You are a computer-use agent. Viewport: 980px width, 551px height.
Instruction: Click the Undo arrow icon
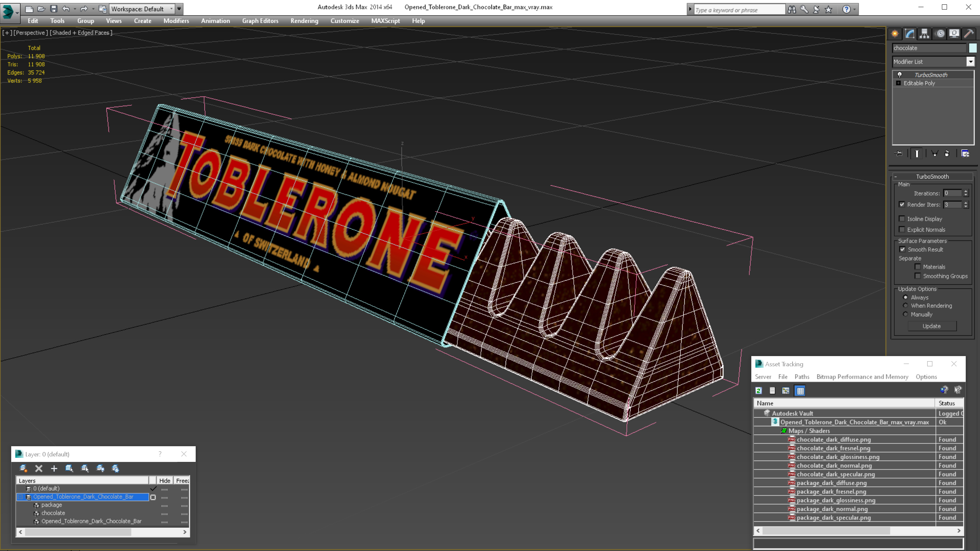(x=66, y=9)
